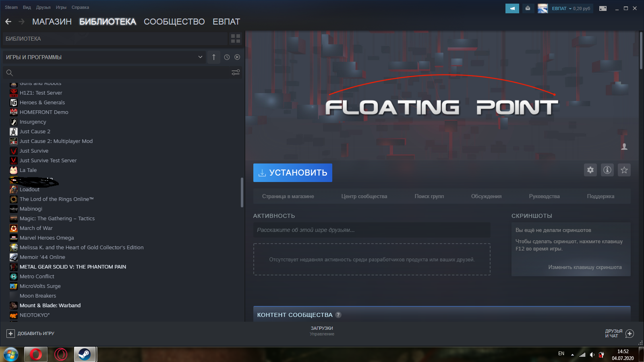Click the Insurgency game icon

14,122
